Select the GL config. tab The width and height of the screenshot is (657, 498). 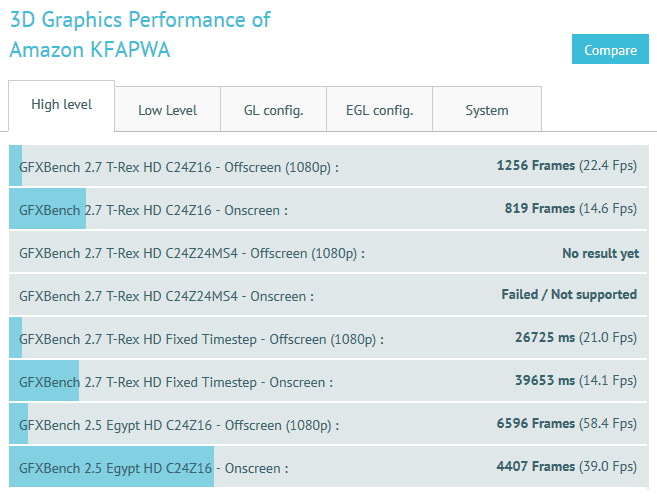(273, 110)
